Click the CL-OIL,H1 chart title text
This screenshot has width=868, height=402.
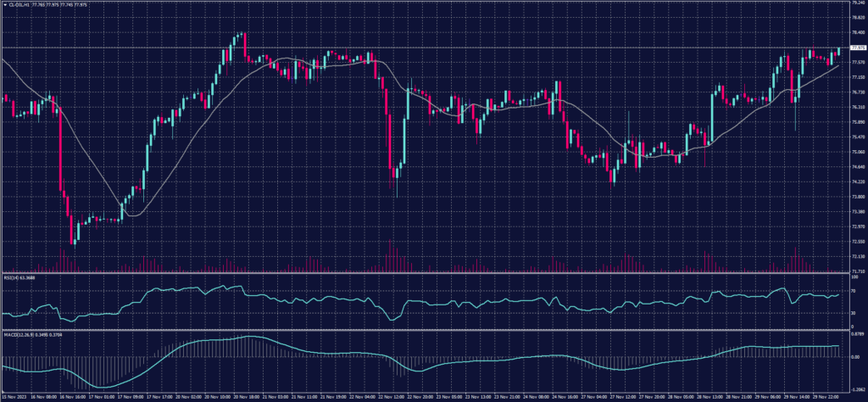(x=24, y=4)
